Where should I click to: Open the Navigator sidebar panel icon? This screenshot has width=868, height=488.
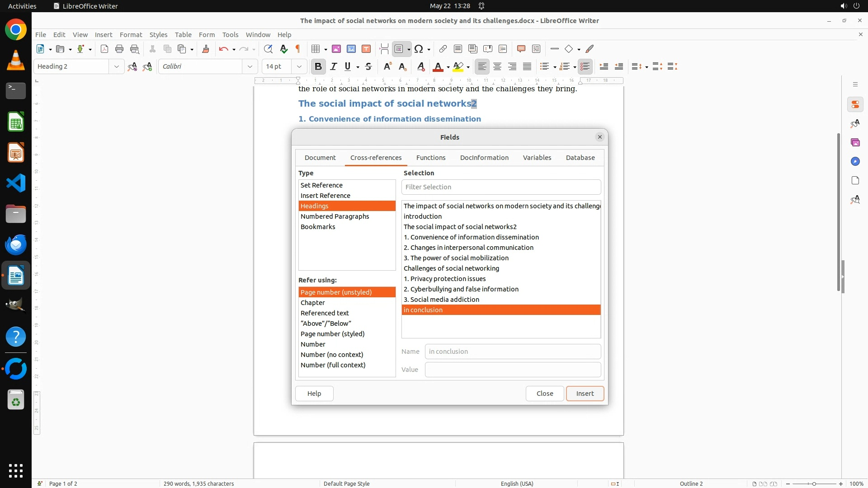(855, 161)
